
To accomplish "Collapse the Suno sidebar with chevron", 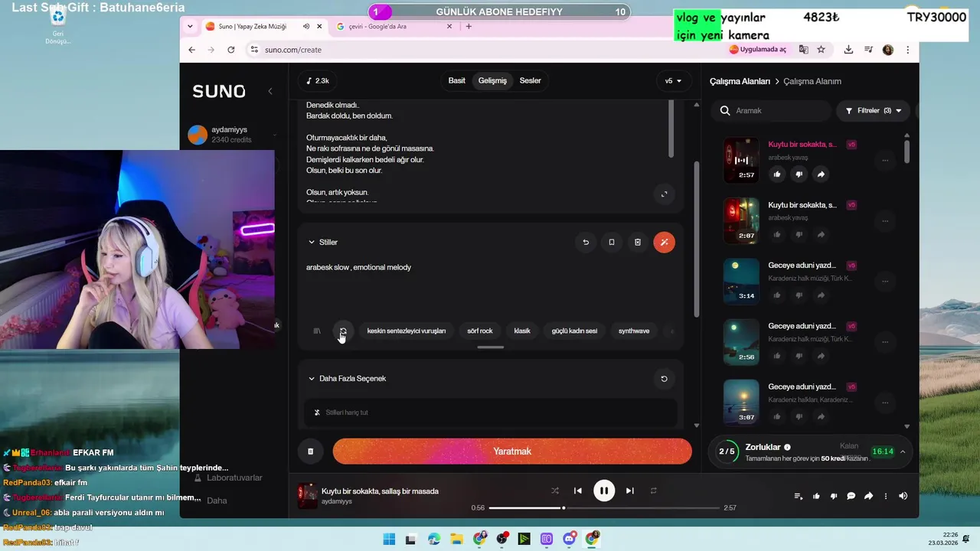I will click(269, 91).
